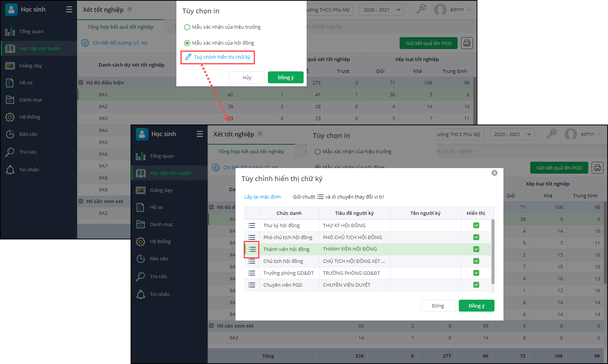Click the admin avatar in the front window

tap(571, 134)
